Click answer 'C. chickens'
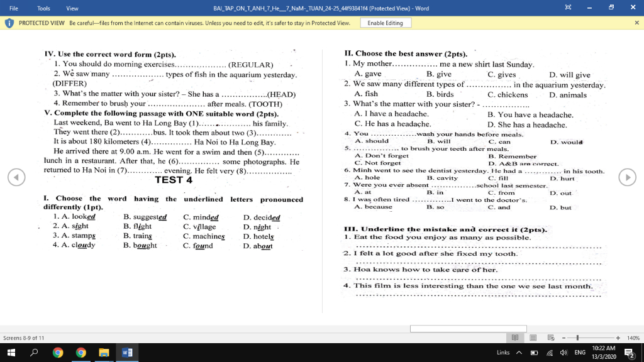This screenshot has height=362, width=644. pyautogui.click(x=508, y=95)
